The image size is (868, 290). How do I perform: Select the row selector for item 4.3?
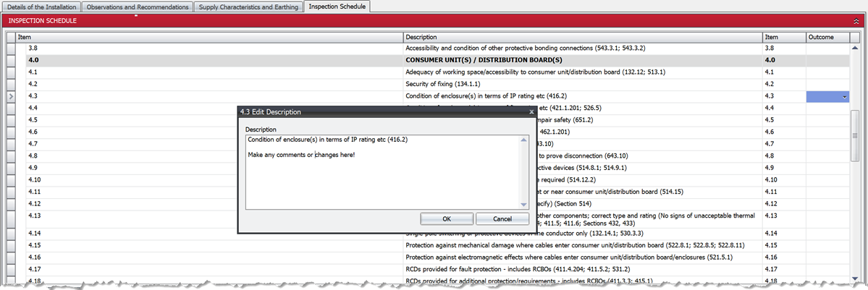(12, 97)
